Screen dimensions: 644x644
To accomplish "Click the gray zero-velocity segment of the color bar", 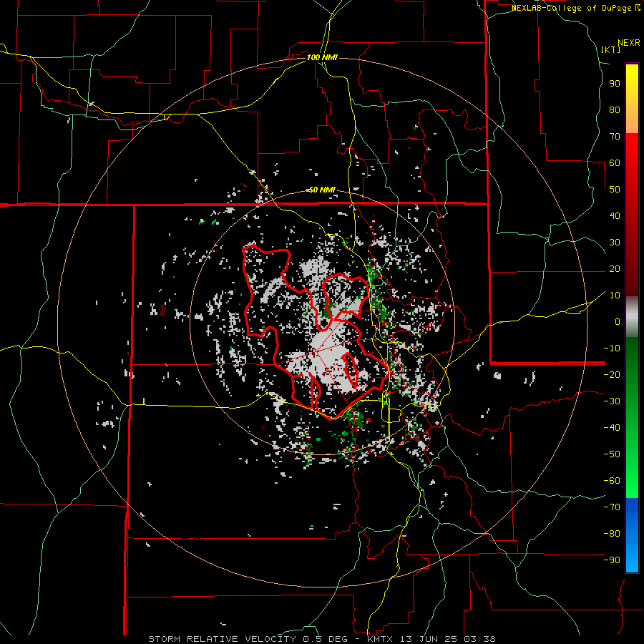I will [x=632, y=317].
